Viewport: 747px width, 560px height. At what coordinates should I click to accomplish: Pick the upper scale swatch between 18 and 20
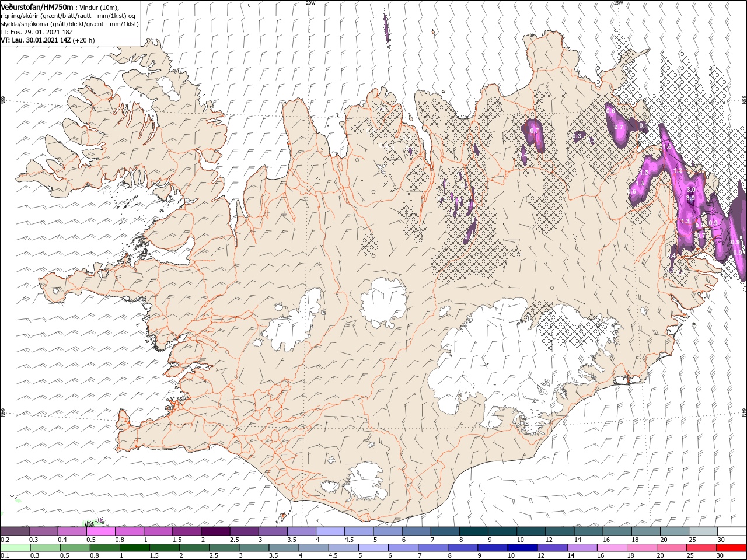(646, 531)
